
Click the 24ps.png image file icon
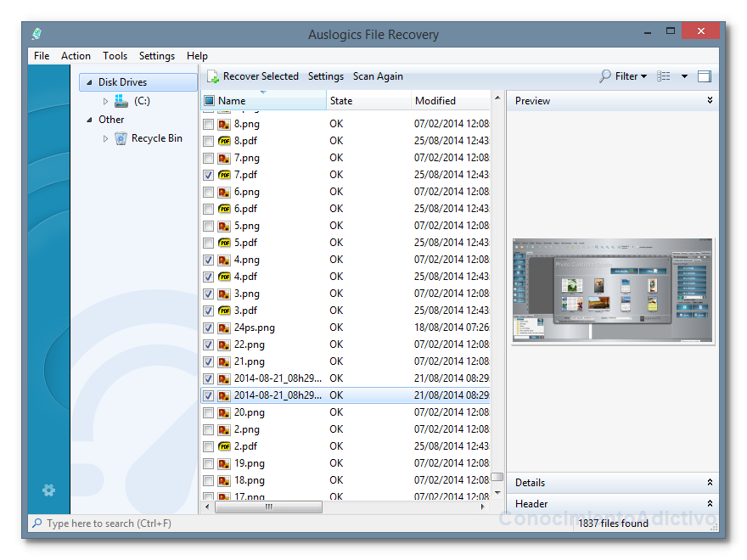tap(224, 328)
